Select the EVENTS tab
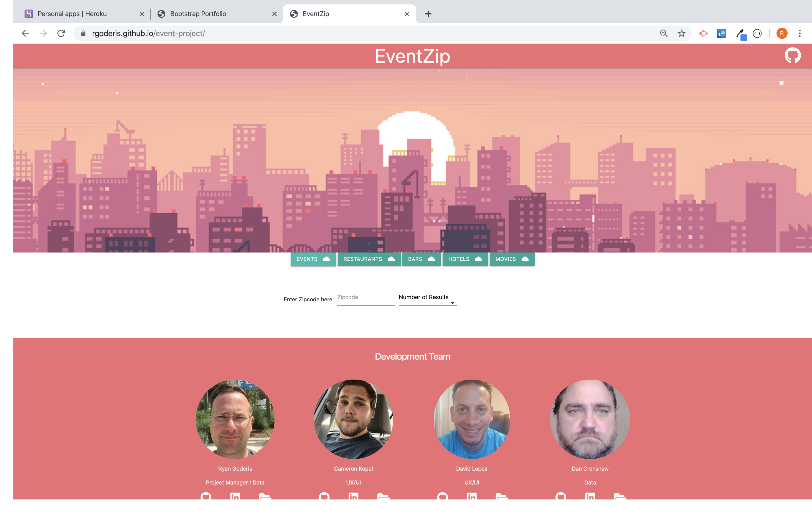 (x=313, y=259)
